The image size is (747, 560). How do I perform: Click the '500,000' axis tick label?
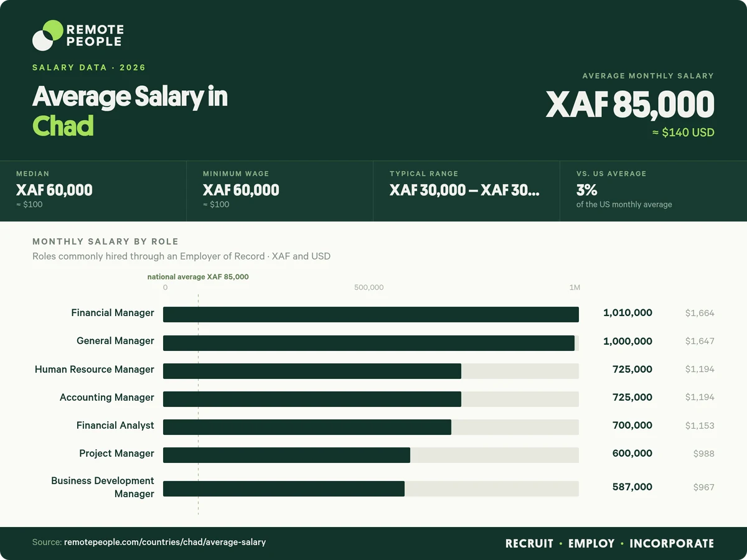point(369,287)
